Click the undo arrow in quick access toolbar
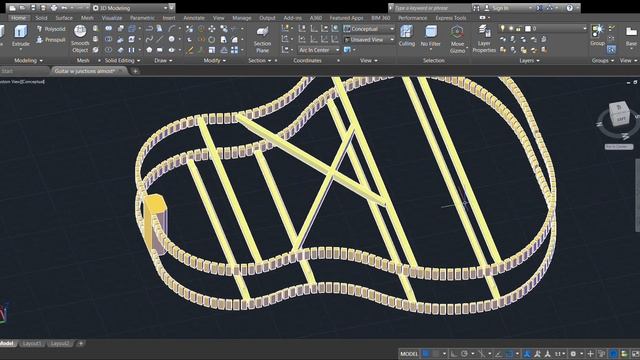The image size is (640, 360). [64, 8]
